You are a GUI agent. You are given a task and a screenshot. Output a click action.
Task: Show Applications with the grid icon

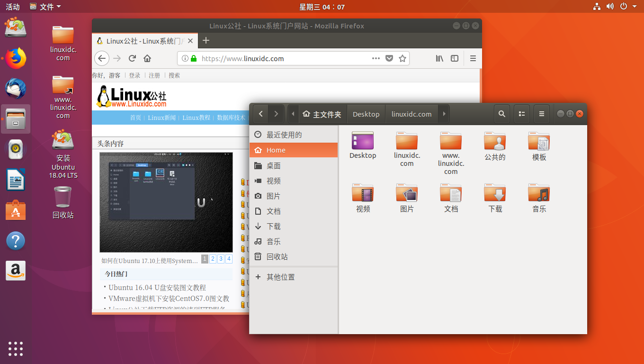[x=16, y=349]
